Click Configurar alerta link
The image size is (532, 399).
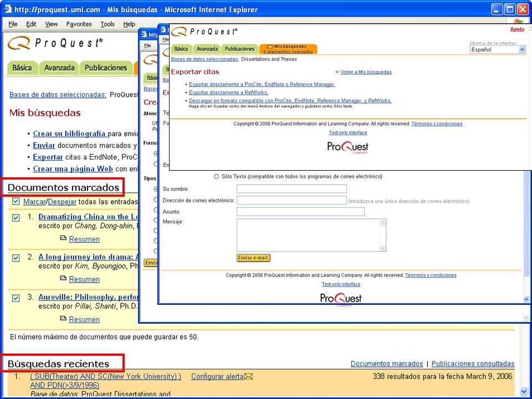point(217,376)
